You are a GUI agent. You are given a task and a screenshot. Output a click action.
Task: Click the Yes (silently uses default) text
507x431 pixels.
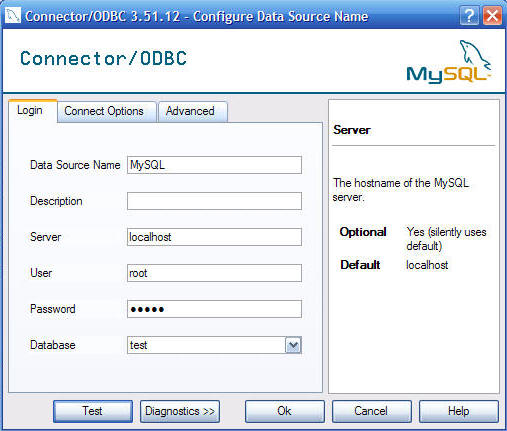point(446,239)
